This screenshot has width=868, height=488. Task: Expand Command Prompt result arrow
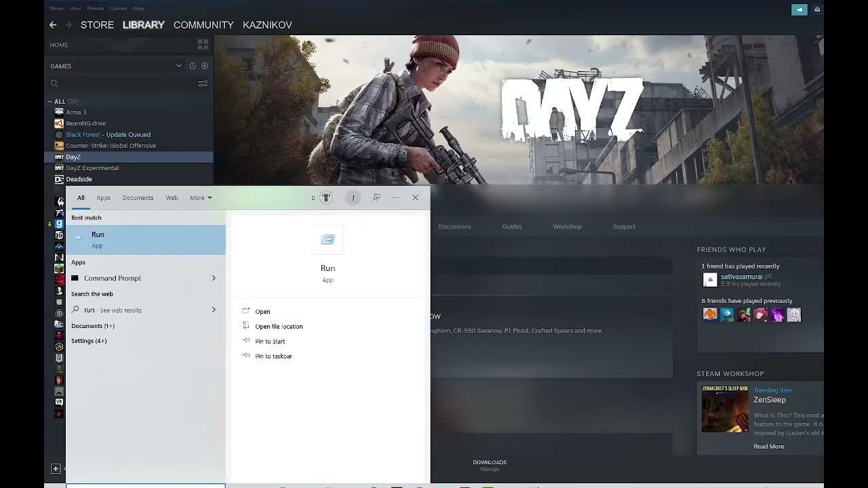pos(214,278)
